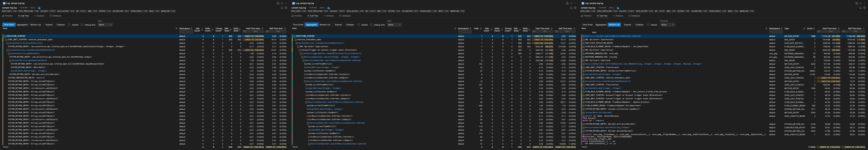Enable the Debug Only checkbox in the left panel
The image size is (868, 150).
[x=82, y=25]
